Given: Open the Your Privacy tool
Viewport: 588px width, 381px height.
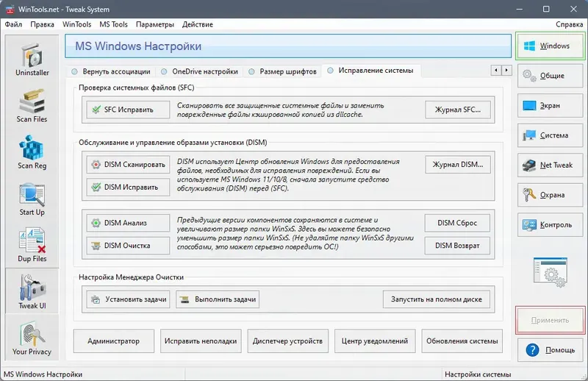Looking at the screenshot, I should click(32, 338).
